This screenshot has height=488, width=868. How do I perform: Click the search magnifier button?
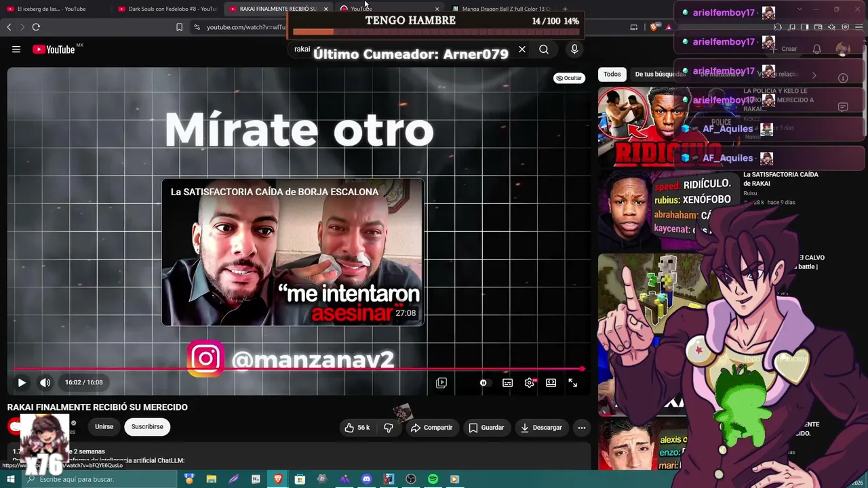[x=544, y=49]
